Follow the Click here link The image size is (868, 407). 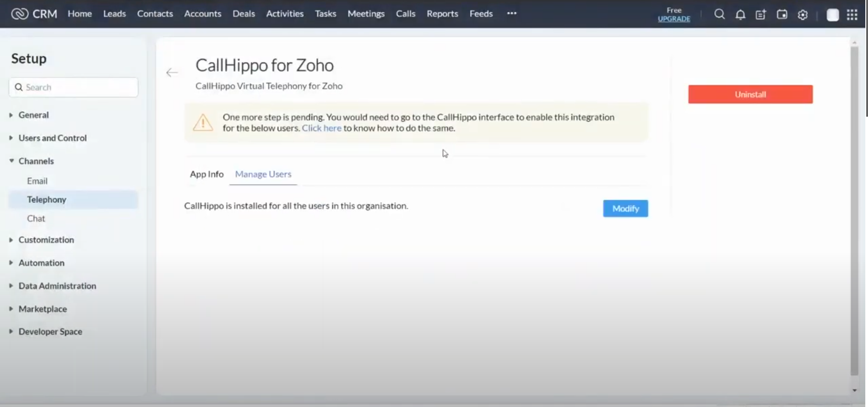(x=322, y=128)
